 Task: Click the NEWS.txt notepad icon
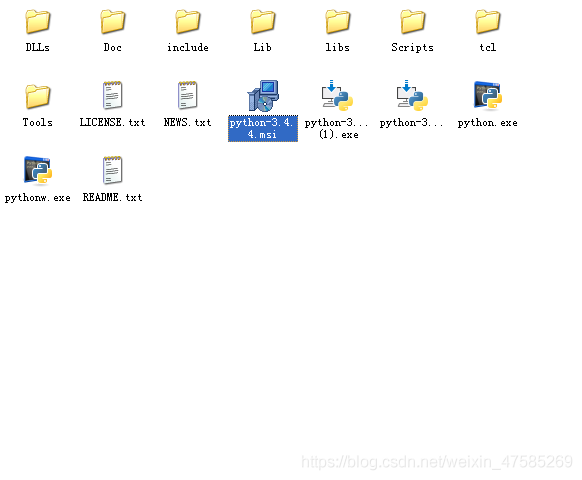pyautogui.click(x=187, y=95)
